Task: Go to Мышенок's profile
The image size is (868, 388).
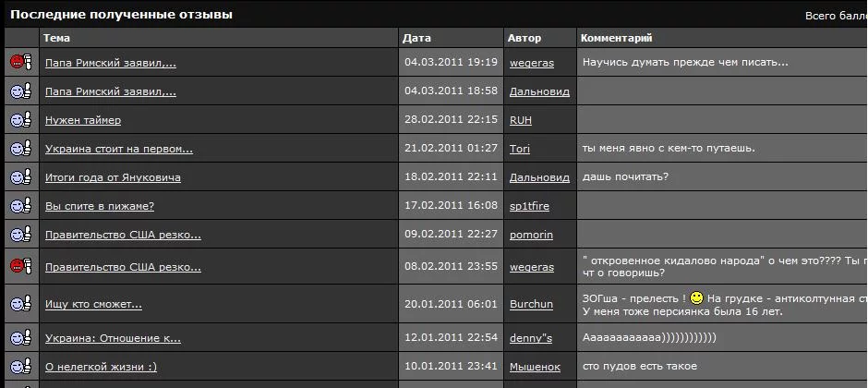Action: click(535, 367)
